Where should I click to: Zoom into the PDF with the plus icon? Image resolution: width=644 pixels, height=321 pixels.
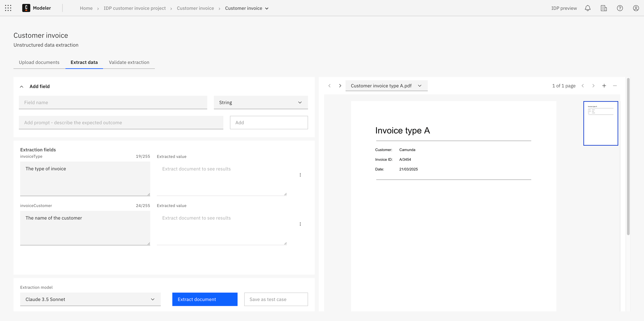[x=604, y=86]
